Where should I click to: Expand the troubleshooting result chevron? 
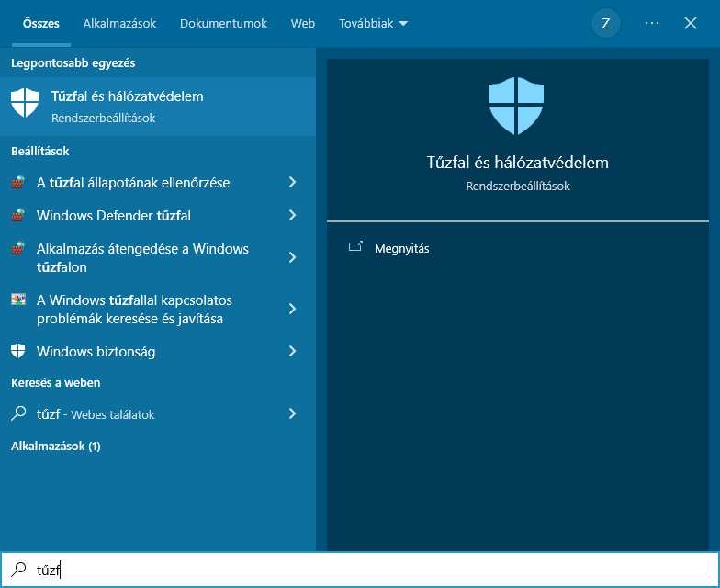(292, 309)
